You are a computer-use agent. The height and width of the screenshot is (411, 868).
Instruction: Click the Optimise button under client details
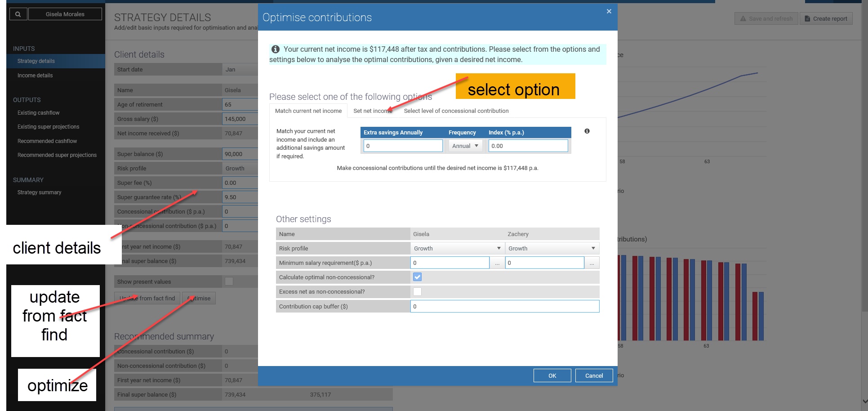click(x=199, y=298)
